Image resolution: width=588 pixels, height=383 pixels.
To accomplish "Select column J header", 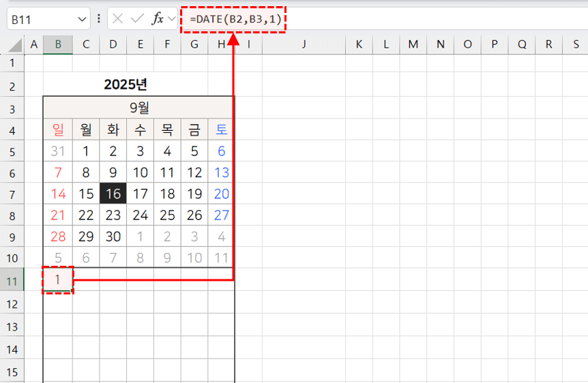I will (x=304, y=44).
